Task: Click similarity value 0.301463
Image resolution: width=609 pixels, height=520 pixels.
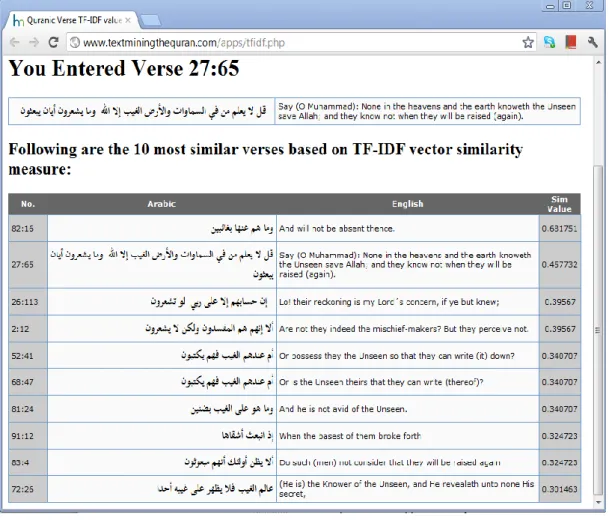Action: tap(562, 491)
